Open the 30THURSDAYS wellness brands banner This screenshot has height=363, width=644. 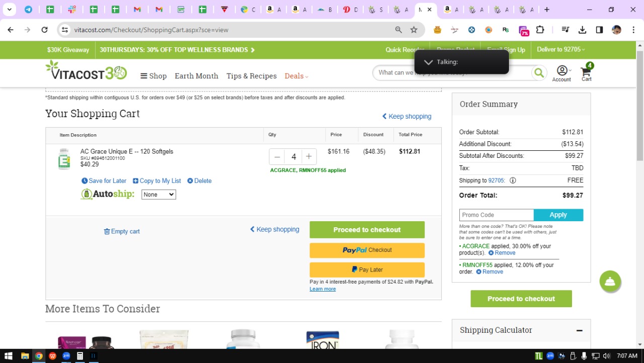pos(177,50)
